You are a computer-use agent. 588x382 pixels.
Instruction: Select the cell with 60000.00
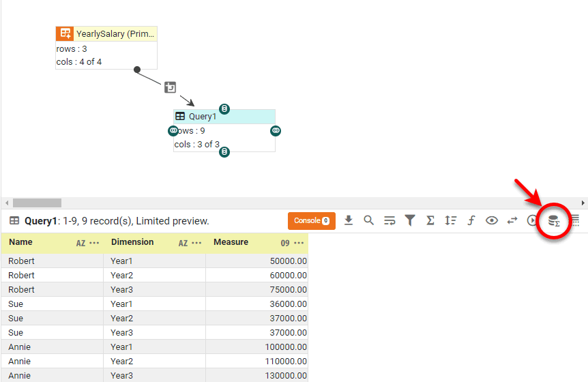257,275
